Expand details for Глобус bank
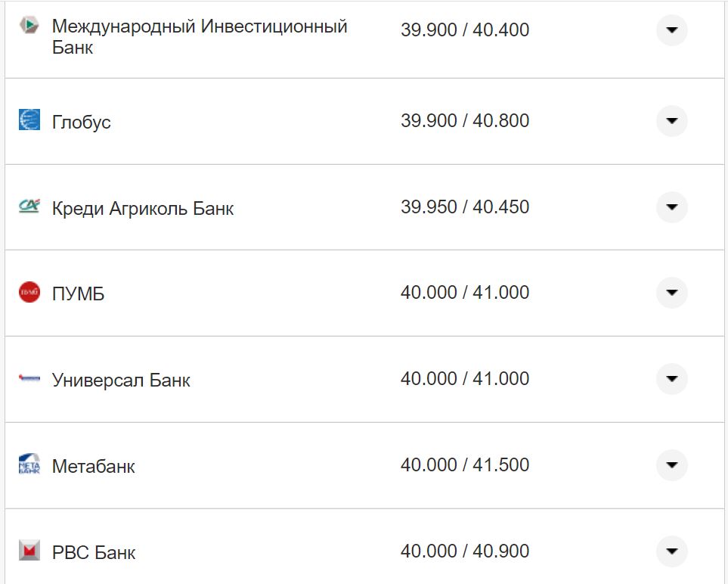728x584 pixels. point(671,120)
